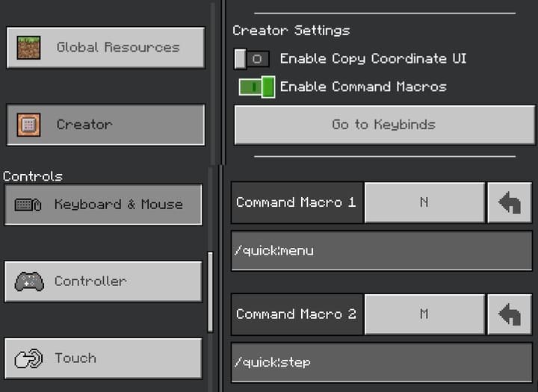The image size is (538, 392).
Task: Click the grass block Global Resources icon
Action: click(x=28, y=47)
